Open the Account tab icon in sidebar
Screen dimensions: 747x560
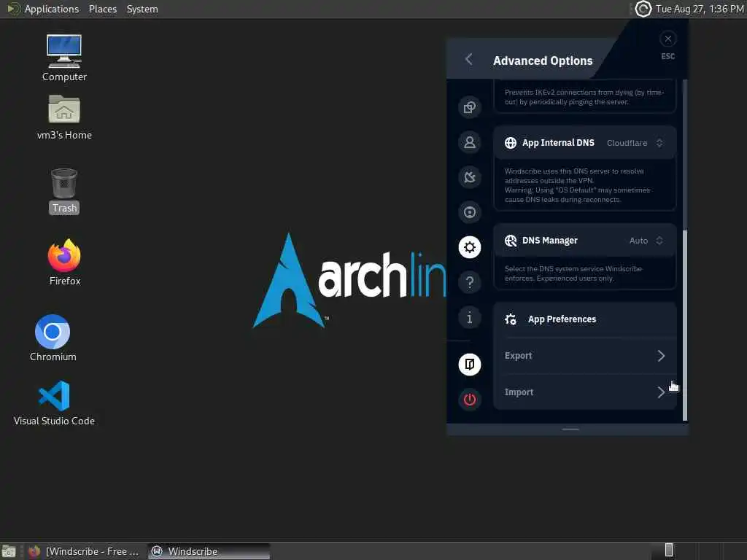(469, 142)
